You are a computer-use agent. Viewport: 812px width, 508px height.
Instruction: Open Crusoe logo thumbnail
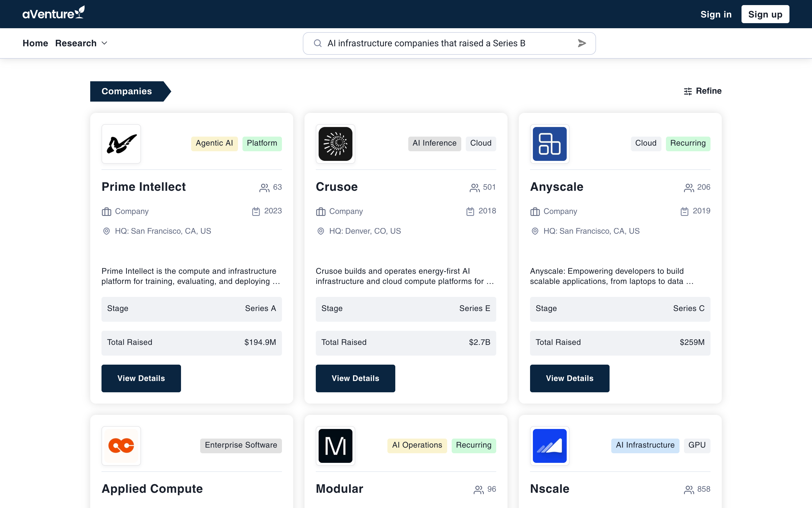tap(335, 144)
